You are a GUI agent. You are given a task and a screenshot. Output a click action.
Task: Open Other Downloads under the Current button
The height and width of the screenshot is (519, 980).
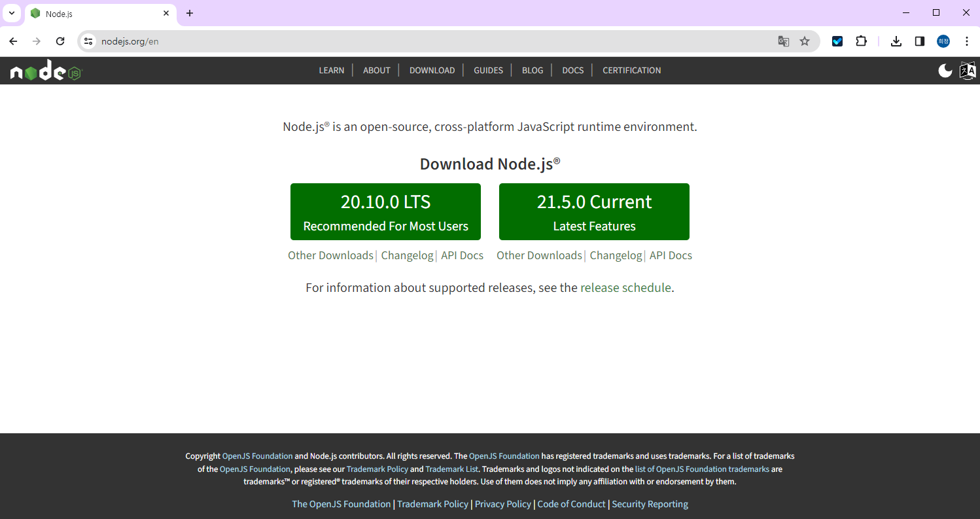tap(539, 255)
